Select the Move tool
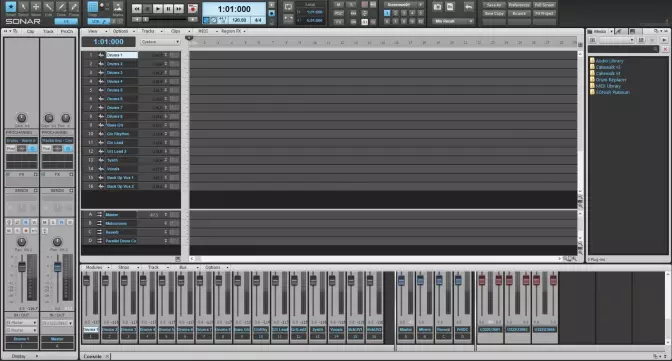This screenshot has height=361, width=672. tap(36, 7)
